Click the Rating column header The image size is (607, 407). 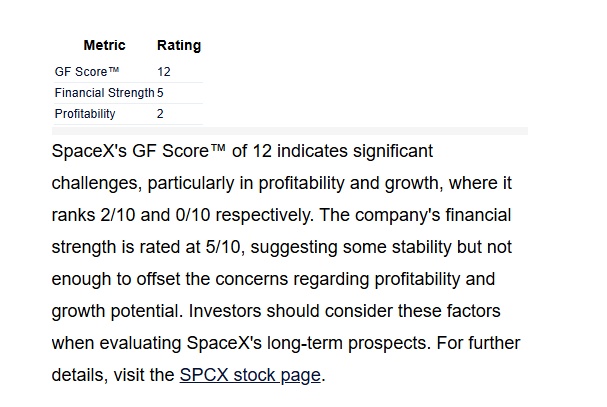[x=179, y=45]
